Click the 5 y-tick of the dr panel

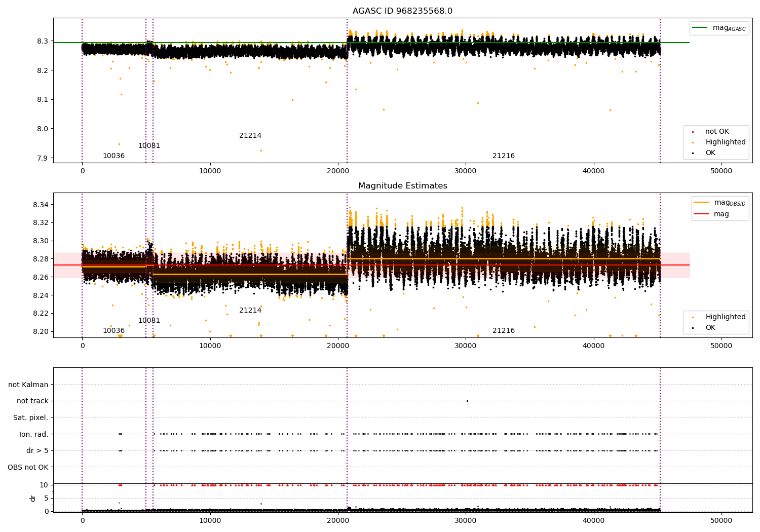pyautogui.click(x=46, y=498)
